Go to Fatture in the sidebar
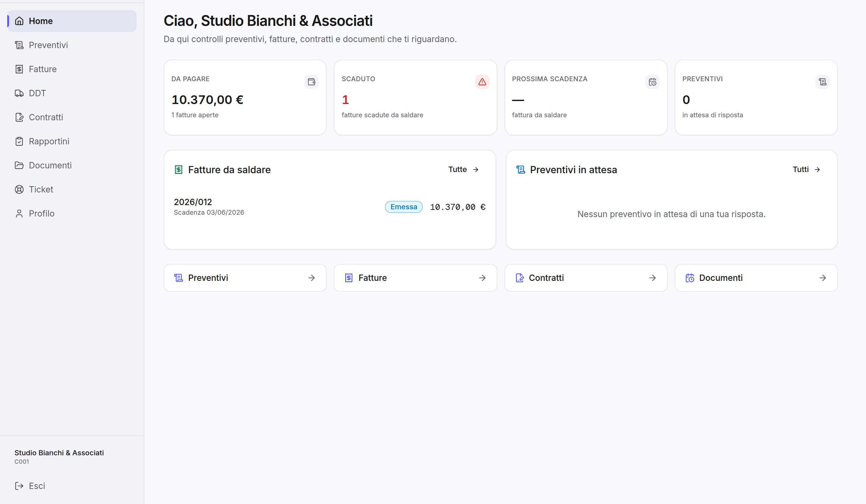The image size is (866, 504). 72,69
